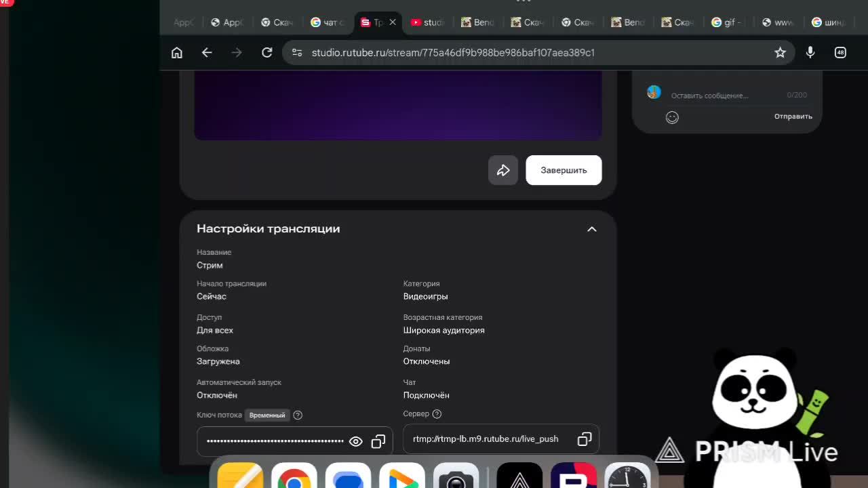868x488 pixels.
Task: Bookmark this page with the star icon
Action: point(781,52)
